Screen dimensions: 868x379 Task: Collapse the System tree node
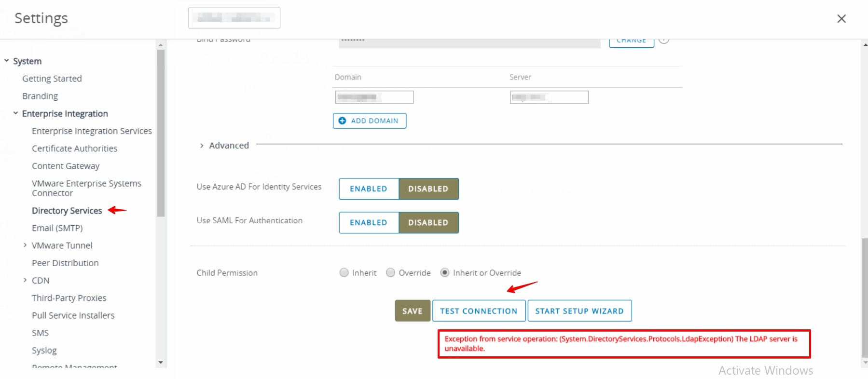[x=7, y=61]
